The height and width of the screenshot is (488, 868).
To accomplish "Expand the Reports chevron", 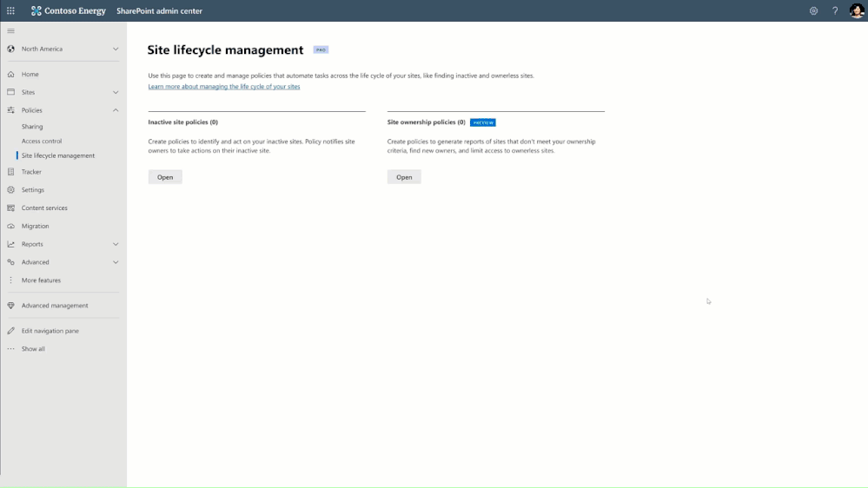I will coord(116,244).
